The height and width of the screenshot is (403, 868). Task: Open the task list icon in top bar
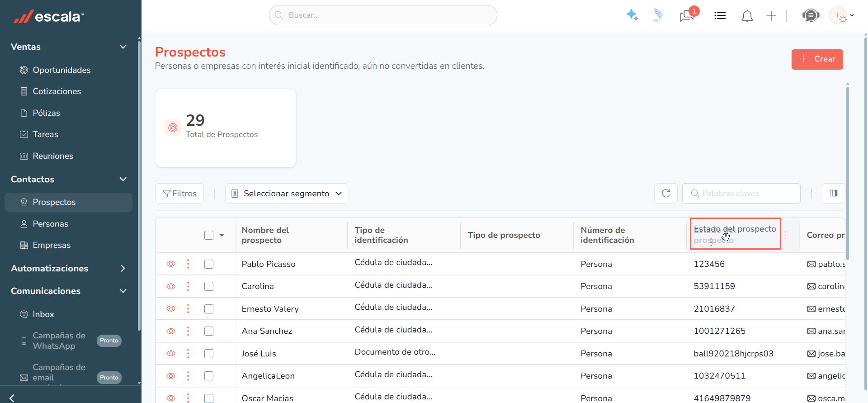click(720, 16)
